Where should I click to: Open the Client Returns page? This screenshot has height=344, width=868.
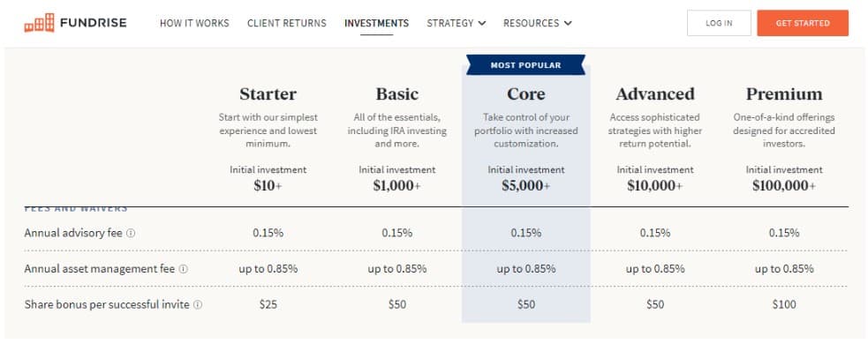click(x=287, y=23)
